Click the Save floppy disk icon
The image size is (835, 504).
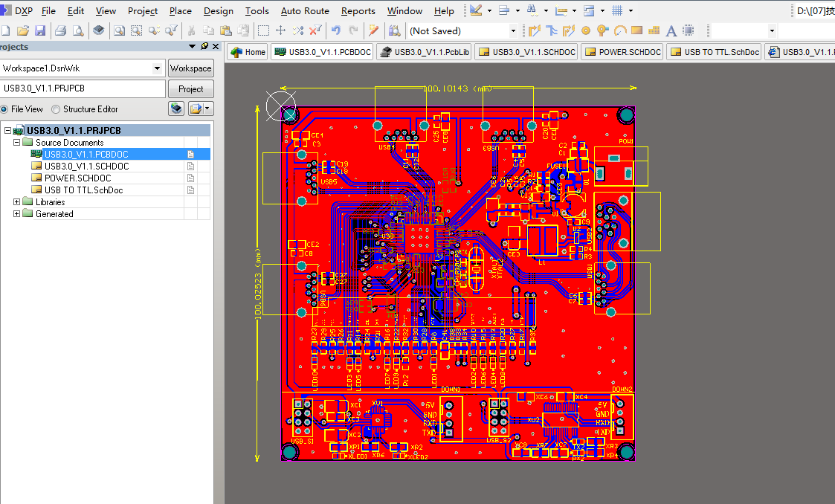(40, 31)
